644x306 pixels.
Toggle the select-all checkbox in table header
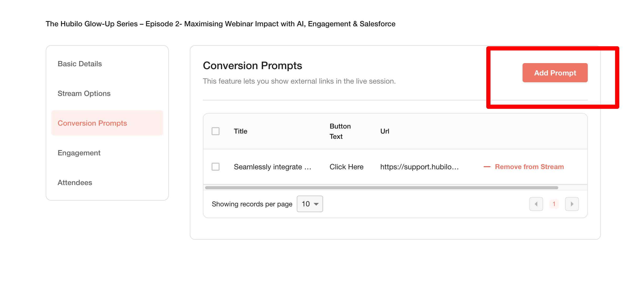[216, 131]
